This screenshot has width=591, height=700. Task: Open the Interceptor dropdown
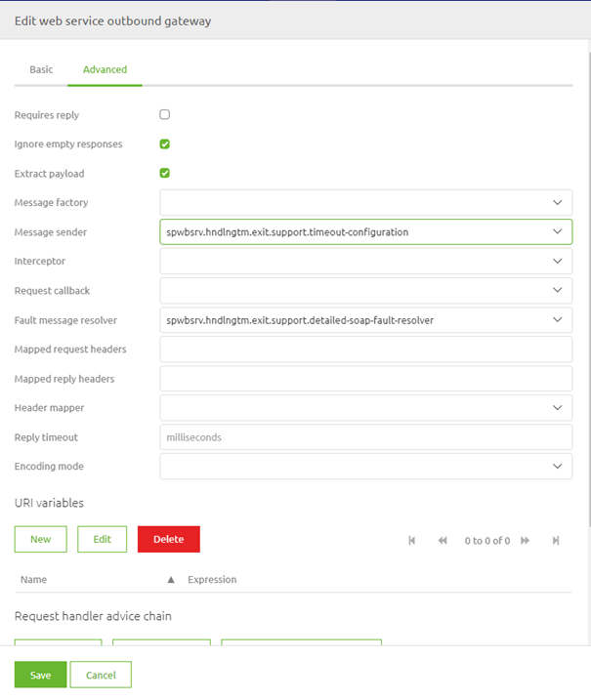click(366, 262)
